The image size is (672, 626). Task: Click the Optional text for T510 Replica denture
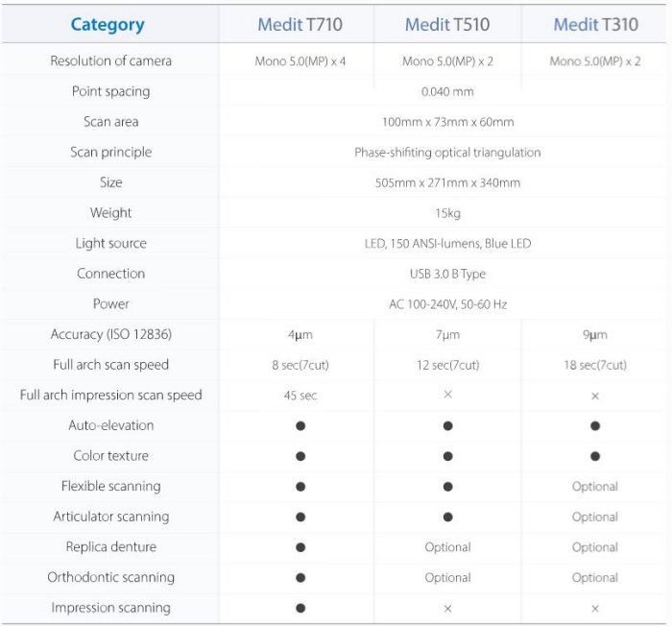tap(447, 547)
